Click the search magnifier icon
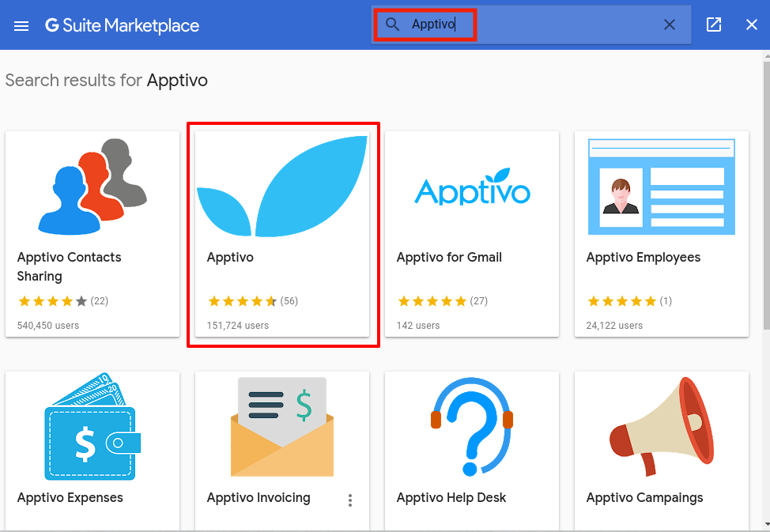Screen dimensions: 770x532 tap(392, 25)
